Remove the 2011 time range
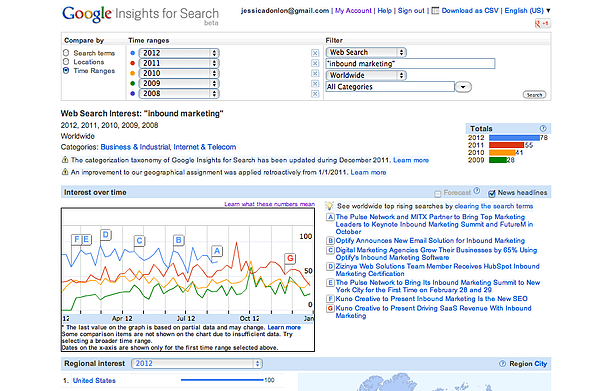Image resolution: width=600 pixels, height=391 pixels. tap(315, 63)
